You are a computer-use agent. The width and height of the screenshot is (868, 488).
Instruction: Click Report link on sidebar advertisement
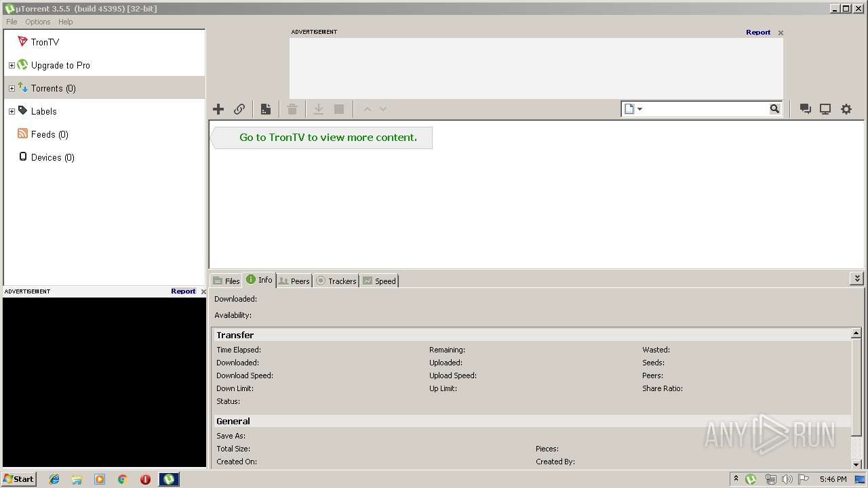pyautogui.click(x=183, y=291)
